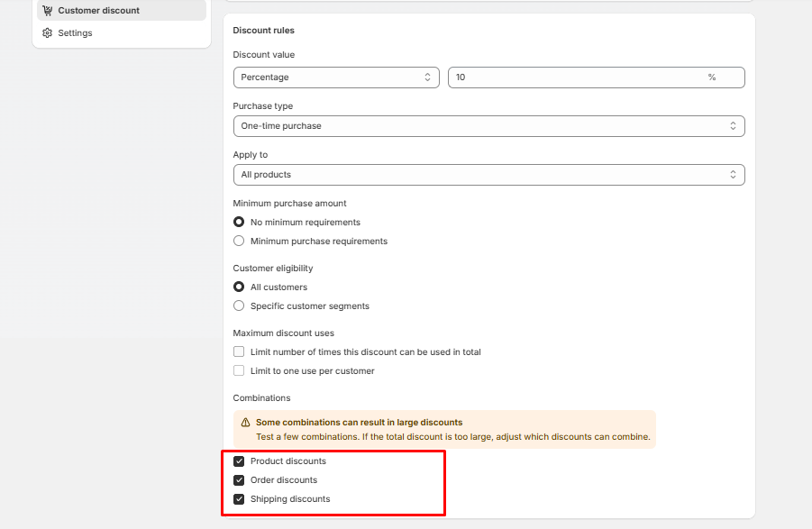Click the Settings gear icon
Viewport: 812px width, 529px height.
48,33
